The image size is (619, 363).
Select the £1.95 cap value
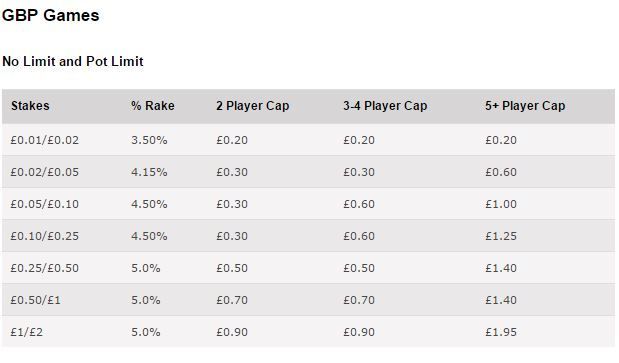point(501,332)
